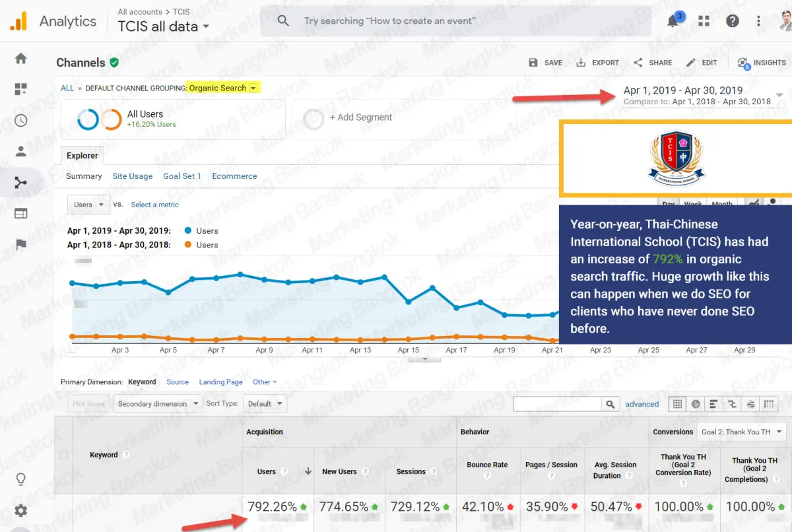Click the All Users segment box
The image size is (792, 532).
[173, 118]
